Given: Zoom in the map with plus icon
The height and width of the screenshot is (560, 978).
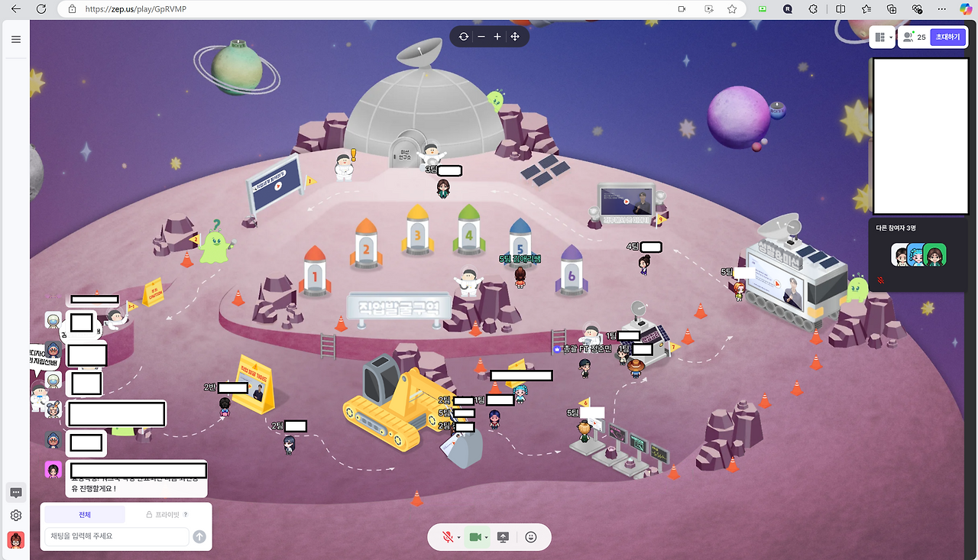Looking at the screenshot, I should pos(497,37).
